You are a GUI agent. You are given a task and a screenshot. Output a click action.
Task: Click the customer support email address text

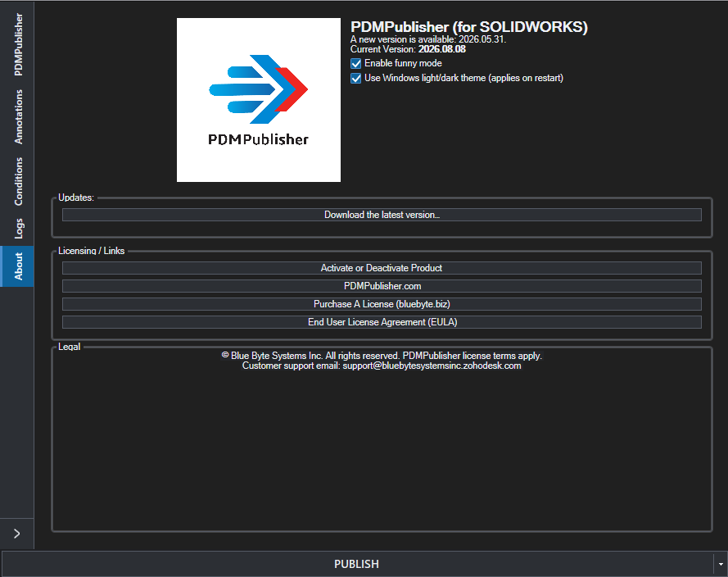click(432, 366)
